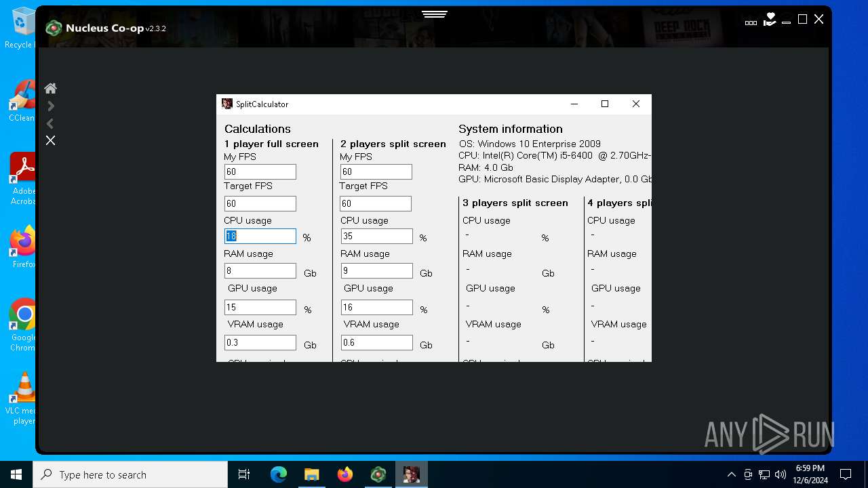Click the taskbar search box
868x488 pixels.
(130, 474)
